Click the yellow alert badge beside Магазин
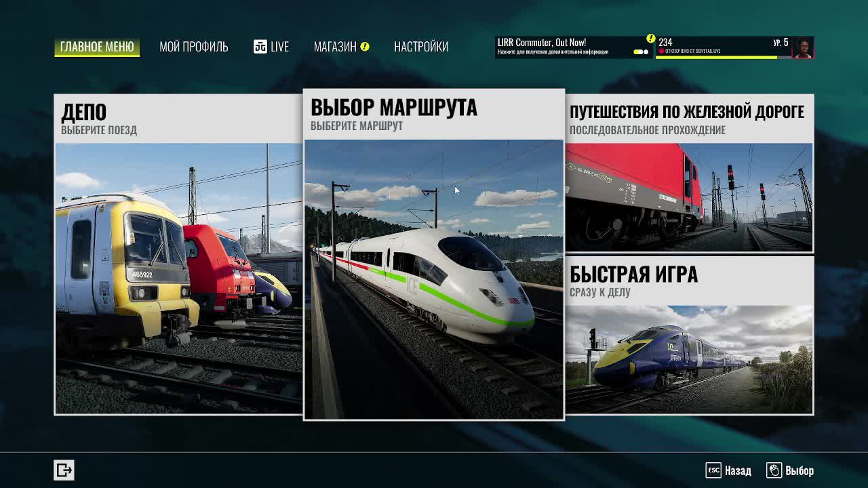Image resolution: width=868 pixels, height=488 pixels. point(365,47)
